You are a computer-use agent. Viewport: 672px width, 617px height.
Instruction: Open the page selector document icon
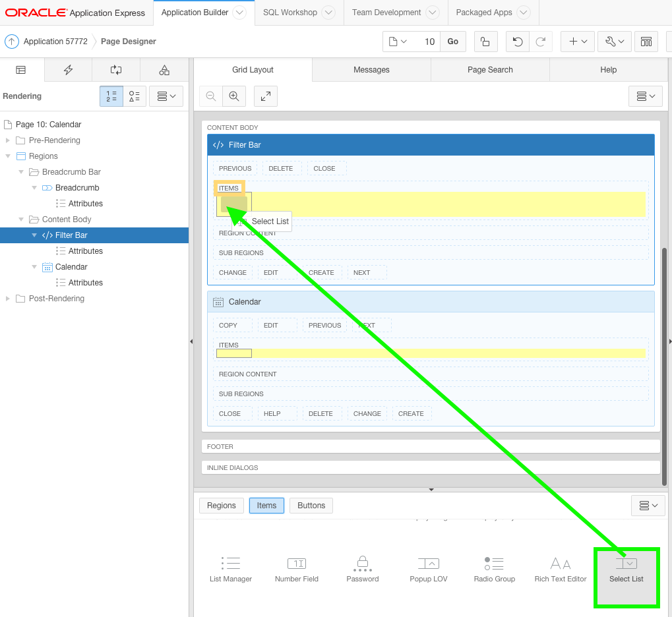(397, 42)
